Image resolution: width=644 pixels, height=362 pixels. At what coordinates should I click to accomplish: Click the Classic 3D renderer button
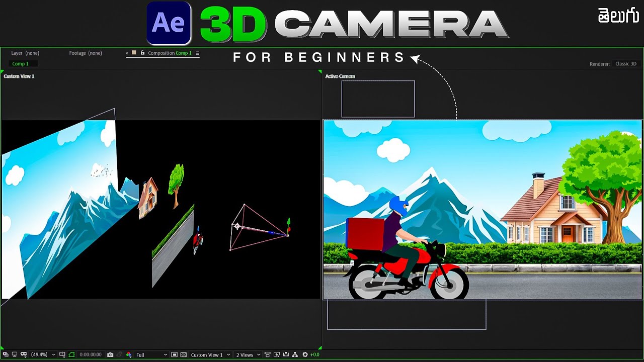pos(626,64)
